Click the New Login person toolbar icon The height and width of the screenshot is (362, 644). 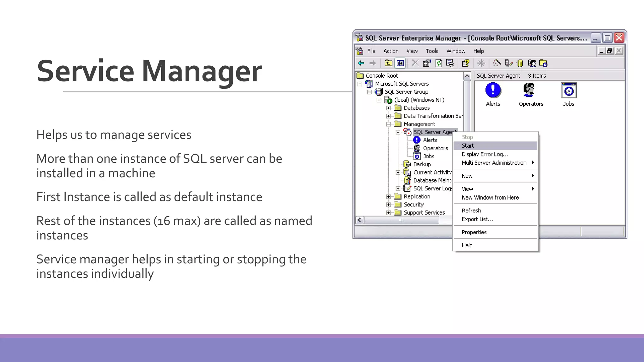(x=532, y=63)
